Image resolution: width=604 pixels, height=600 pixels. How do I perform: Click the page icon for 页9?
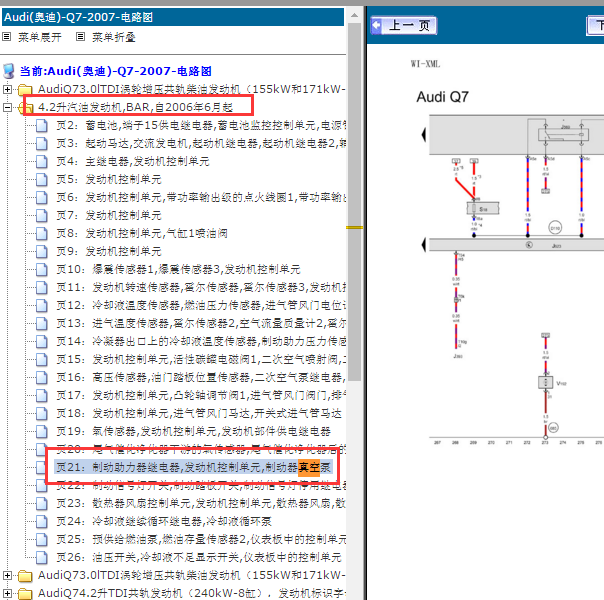(x=42, y=251)
